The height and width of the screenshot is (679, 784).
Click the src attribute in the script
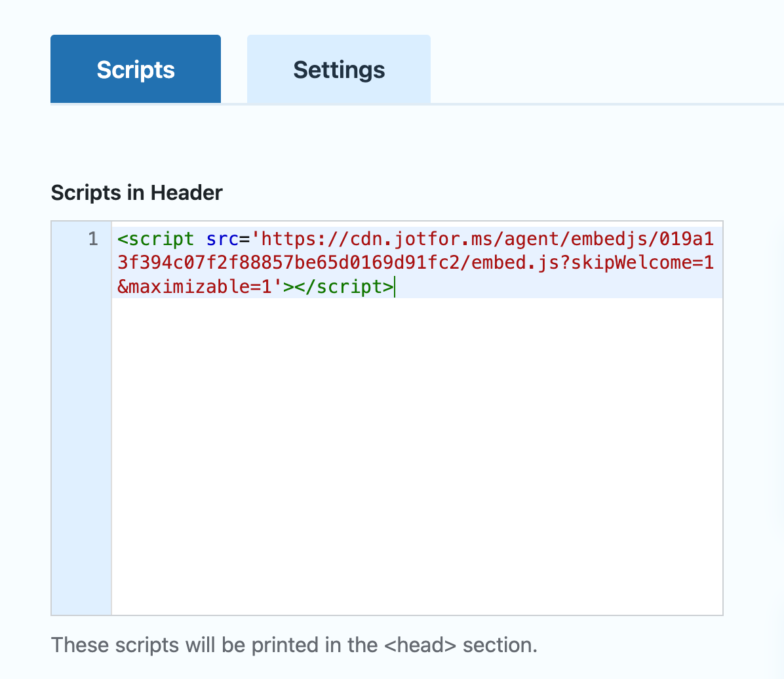(x=223, y=239)
